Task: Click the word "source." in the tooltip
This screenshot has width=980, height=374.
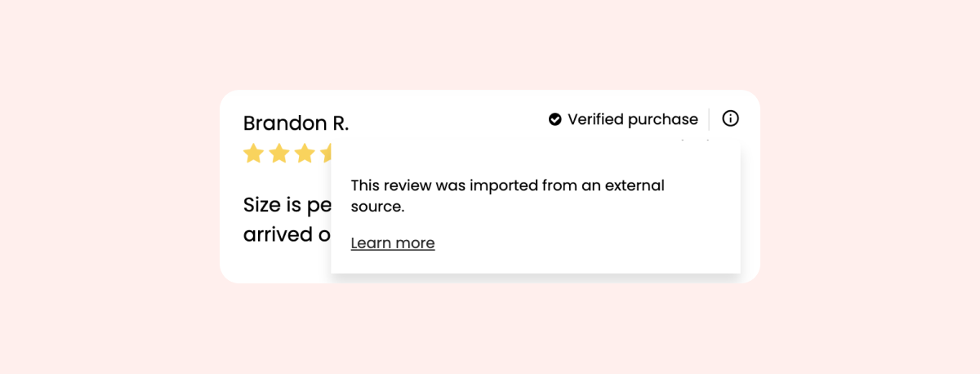Action: coord(377,207)
